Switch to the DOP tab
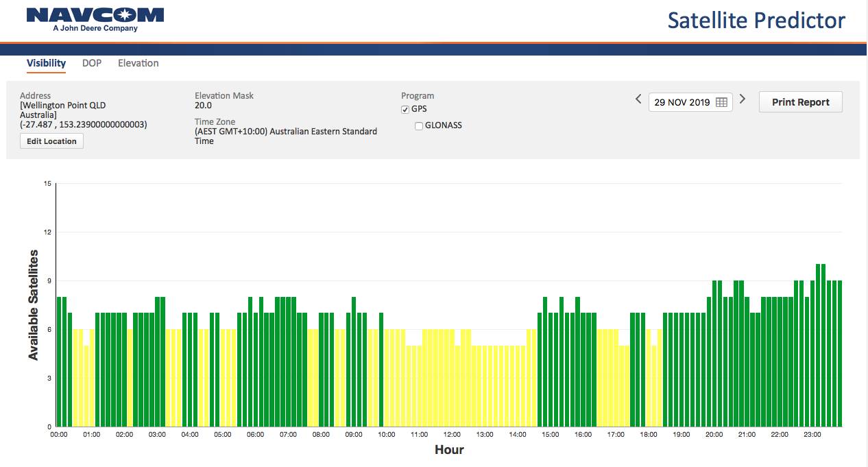Image resolution: width=868 pixels, height=467 pixels. coord(92,63)
